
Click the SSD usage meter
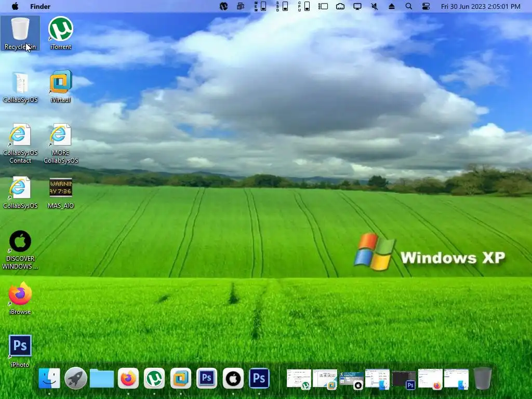tap(282, 6)
